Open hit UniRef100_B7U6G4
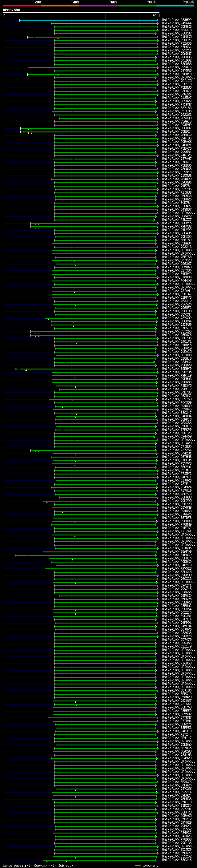197x868 pixels. point(177,47)
